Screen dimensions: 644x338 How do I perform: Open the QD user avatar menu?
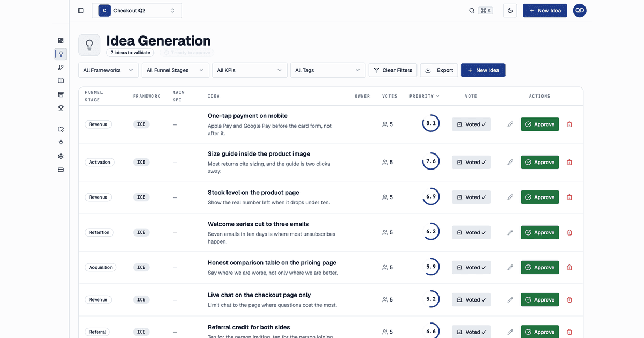click(x=580, y=10)
